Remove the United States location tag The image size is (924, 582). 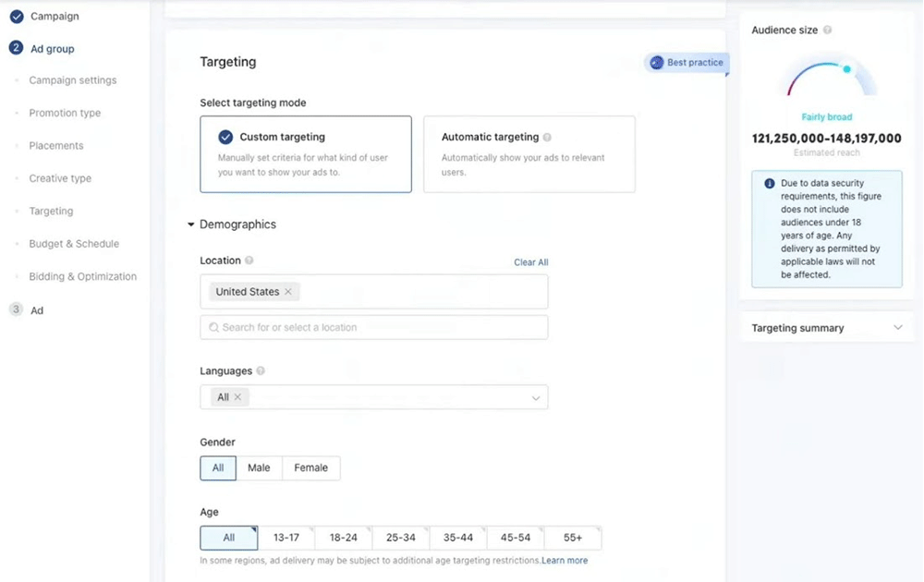click(288, 292)
